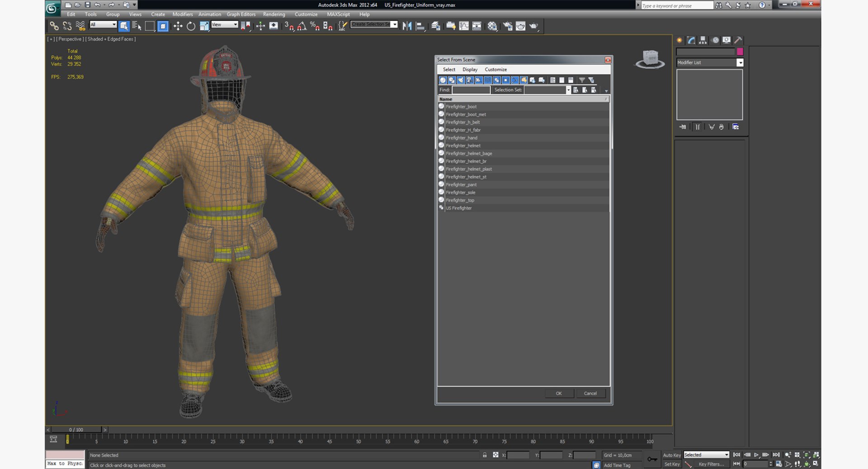Open the Modify command panel tab

[691, 40]
